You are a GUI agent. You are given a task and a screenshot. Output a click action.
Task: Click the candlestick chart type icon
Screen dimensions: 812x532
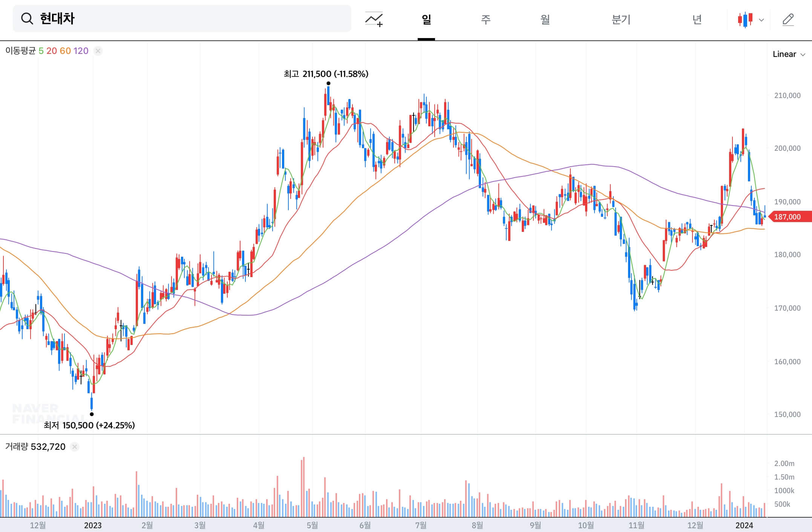pyautogui.click(x=745, y=19)
